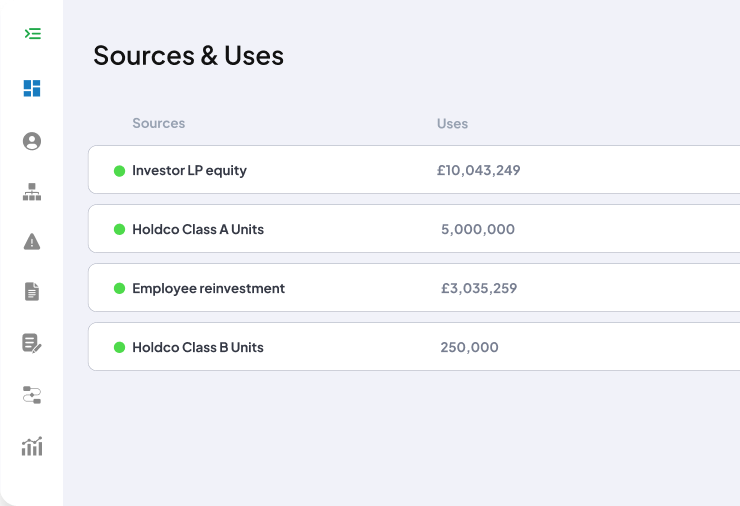Expand the sidebar menu toggle icon
This screenshot has width=740, height=506.
[x=33, y=34]
